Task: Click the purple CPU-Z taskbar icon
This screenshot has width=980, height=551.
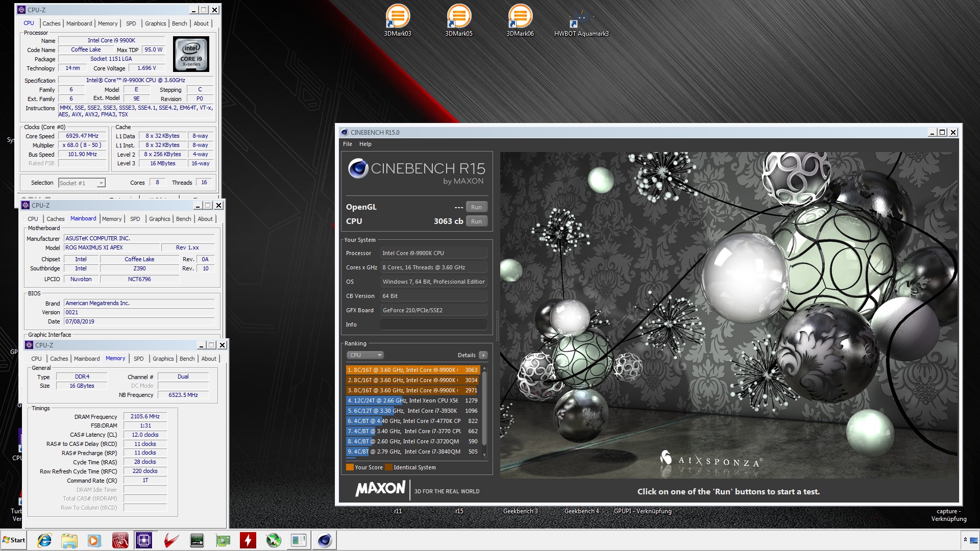Action: (x=144, y=540)
